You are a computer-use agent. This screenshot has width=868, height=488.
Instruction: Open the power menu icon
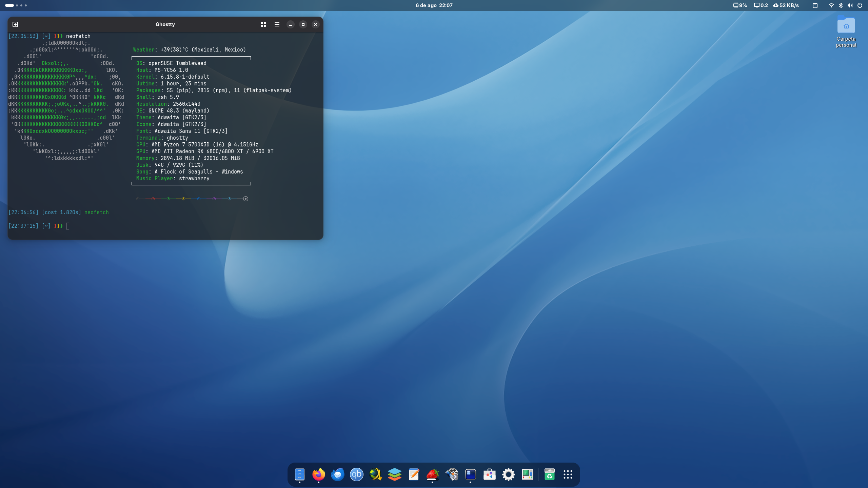860,5
